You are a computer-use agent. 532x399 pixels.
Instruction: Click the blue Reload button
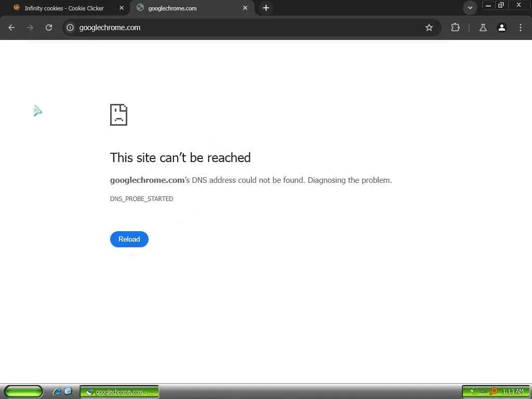129,239
